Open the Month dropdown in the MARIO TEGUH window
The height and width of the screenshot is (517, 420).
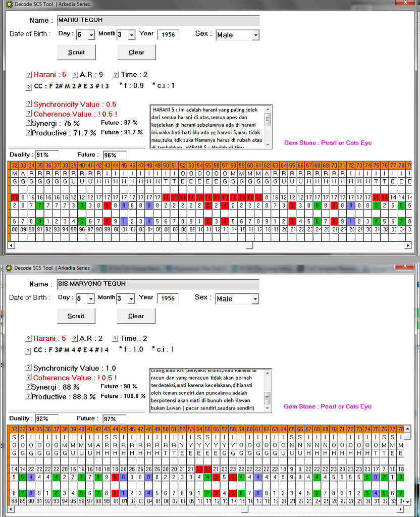131,35
